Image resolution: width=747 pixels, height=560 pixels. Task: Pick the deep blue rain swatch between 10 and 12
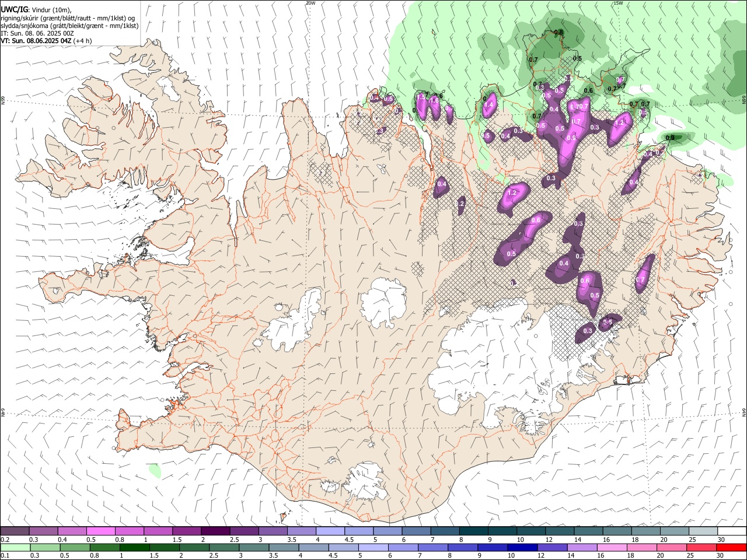[x=522, y=547]
